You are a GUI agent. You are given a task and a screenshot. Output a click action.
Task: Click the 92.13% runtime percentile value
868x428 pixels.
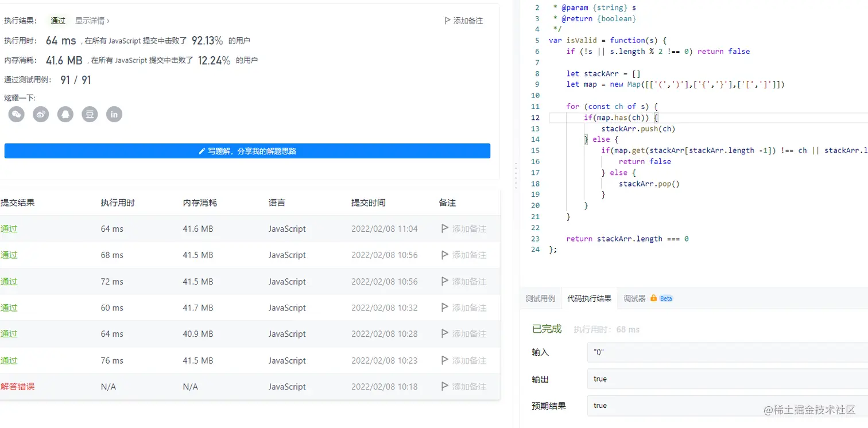pos(207,41)
